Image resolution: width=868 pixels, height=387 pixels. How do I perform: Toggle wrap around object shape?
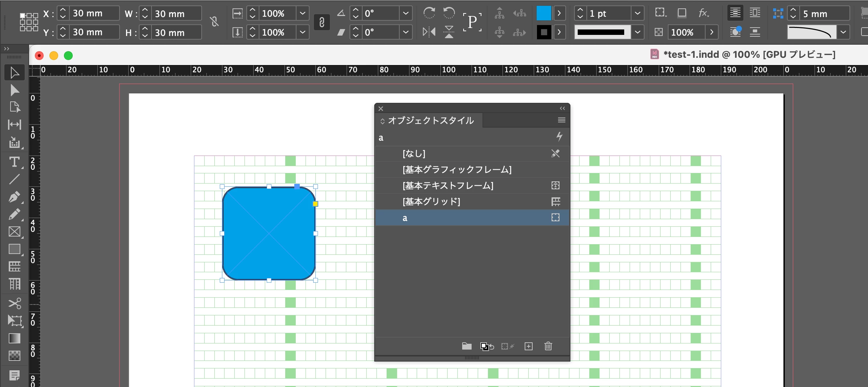735,32
